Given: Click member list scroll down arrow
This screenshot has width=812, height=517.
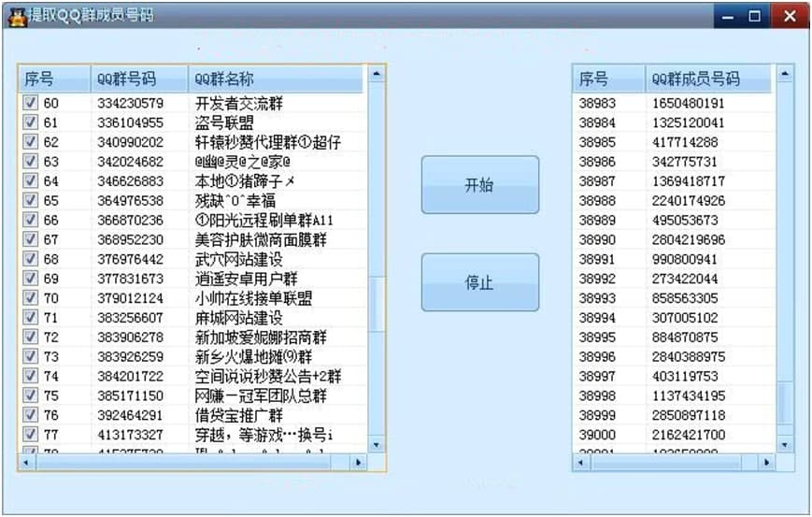Looking at the screenshot, I should 785,444.
